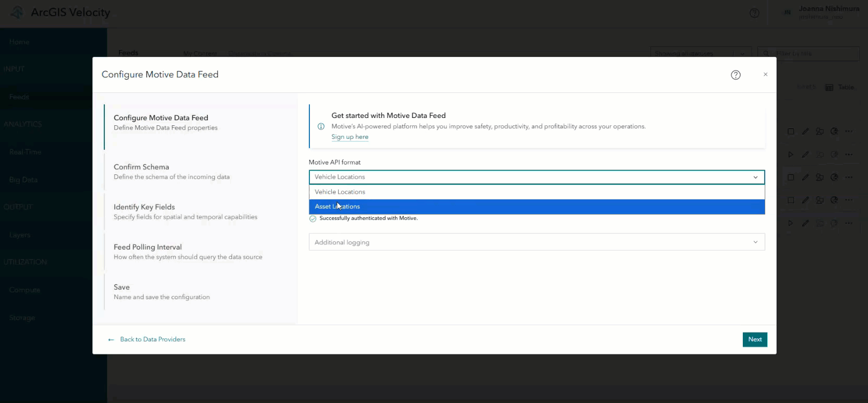Image resolution: width=868 pixels, height=403 pixels.
Task: Open more options for the fourth feed row
Action: 849,200
